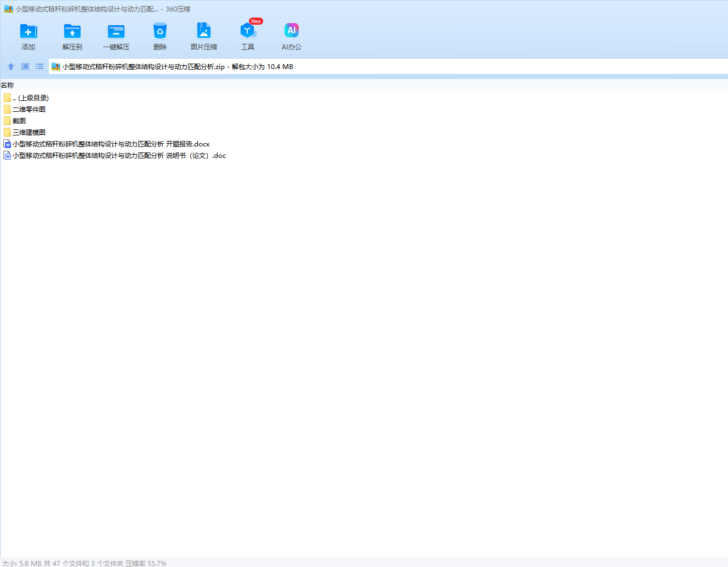The width and height of the screenshot is (728, 567).
Task: Click the Word icon of 开题报告.docx
Action: click(x=7, y=144)
